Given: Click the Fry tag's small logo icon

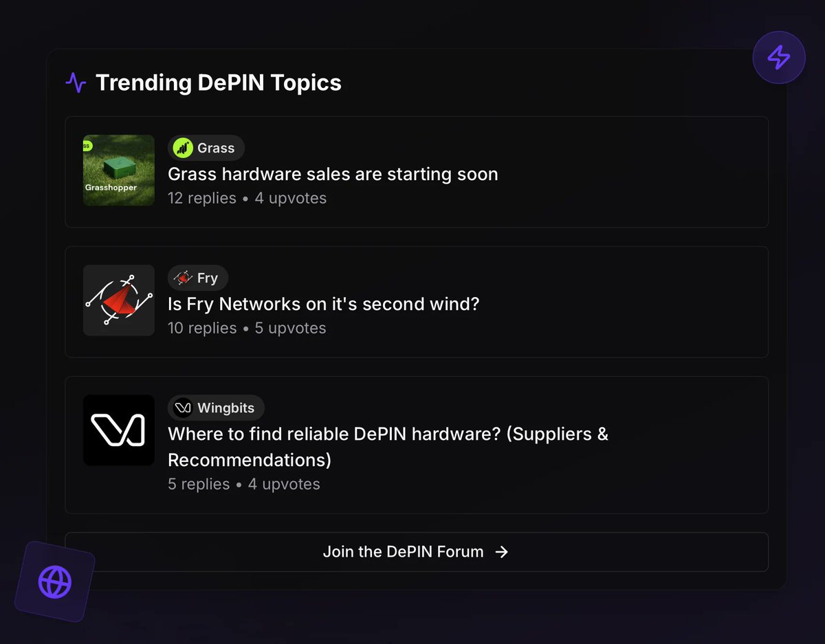Looking at the screenshot, I should [x=183, y=278].
